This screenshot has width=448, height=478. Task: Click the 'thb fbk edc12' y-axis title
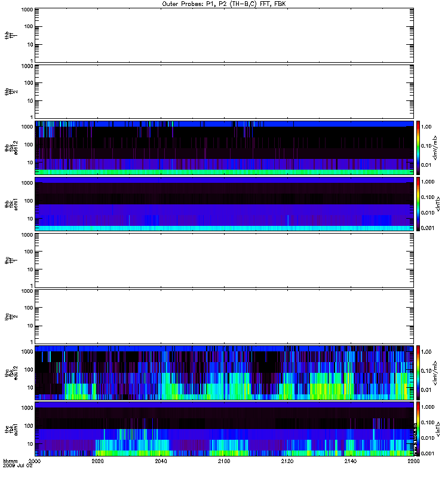click(x=11, y=148)
